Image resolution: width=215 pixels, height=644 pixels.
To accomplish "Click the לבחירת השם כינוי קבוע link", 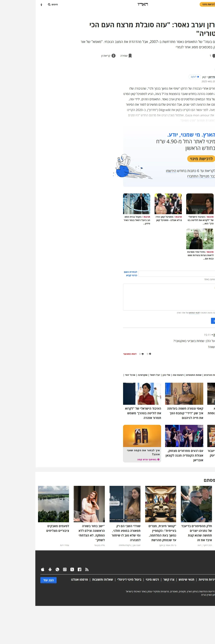I will click(x=131, y=274).
